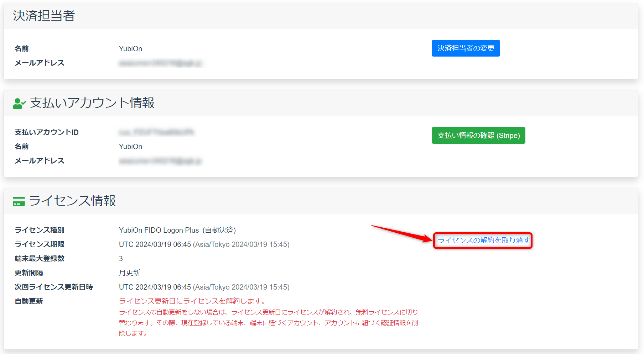Select the 支払いアカウント情報 heading text
This screenshot has width=644, height=354.
click(92, 103)
